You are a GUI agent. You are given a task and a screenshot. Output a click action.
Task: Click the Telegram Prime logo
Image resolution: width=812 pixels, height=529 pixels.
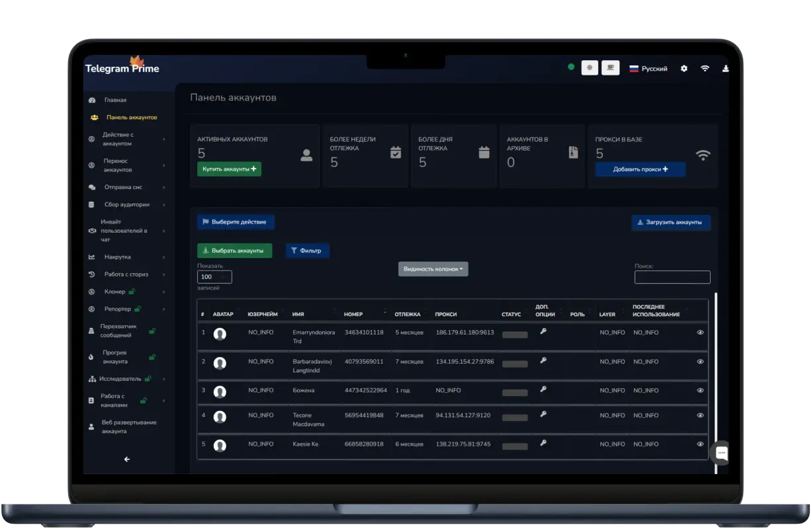pos(122,68)
